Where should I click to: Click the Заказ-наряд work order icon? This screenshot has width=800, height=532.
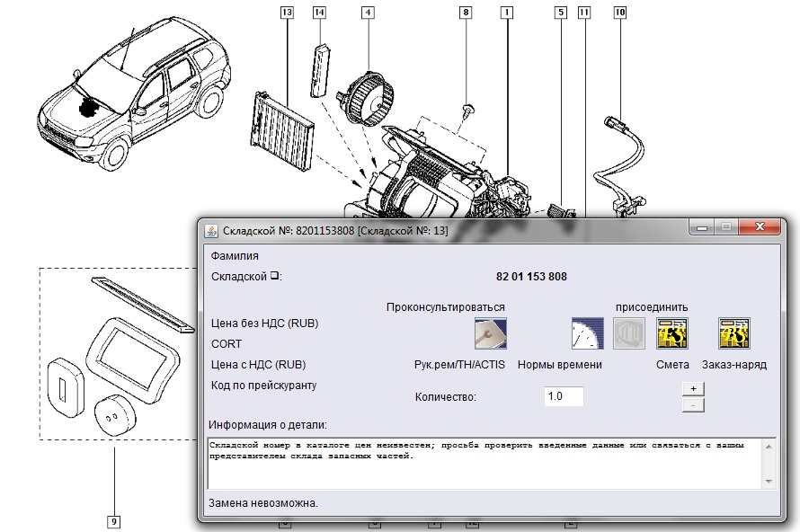tap(733, 333)
